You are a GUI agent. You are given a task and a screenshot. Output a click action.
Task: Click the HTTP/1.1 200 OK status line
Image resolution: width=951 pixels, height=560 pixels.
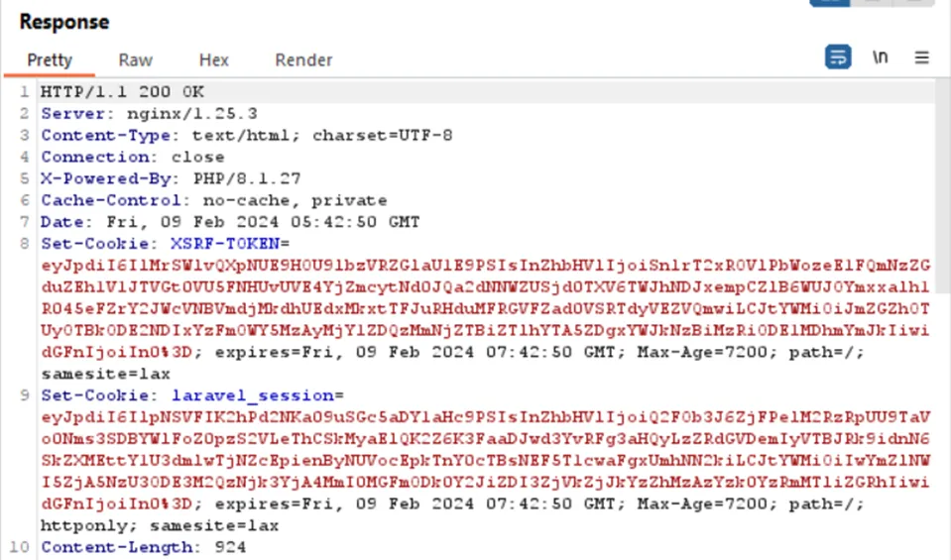point(122,92)
